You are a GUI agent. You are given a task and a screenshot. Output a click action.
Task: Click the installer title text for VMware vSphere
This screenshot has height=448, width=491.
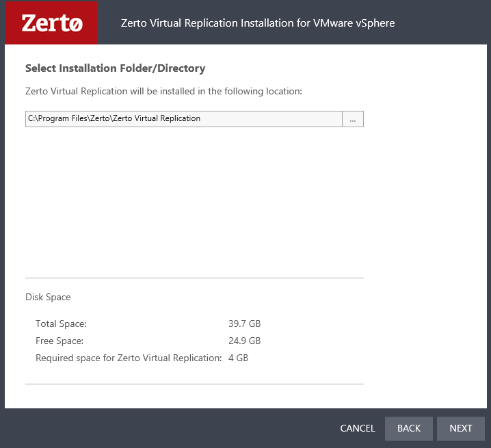coord(257,23)
